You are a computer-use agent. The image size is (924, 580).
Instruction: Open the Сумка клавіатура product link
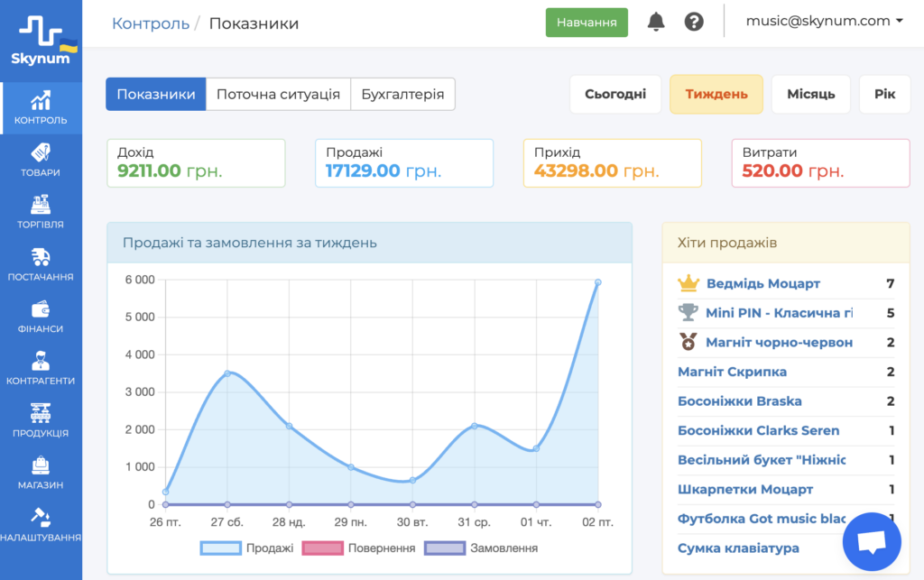pyautogui.click(x=738, y=548)
